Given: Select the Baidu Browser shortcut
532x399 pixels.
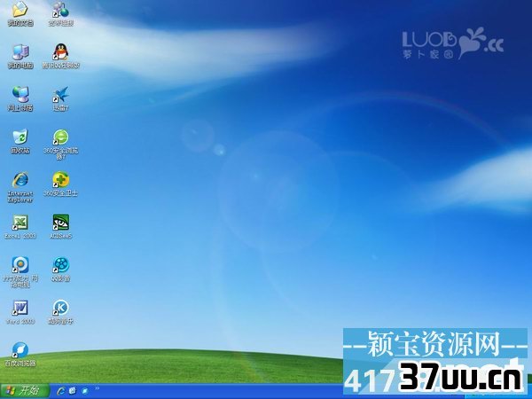Looking at the screenshot, I should (x=20, y=350).
